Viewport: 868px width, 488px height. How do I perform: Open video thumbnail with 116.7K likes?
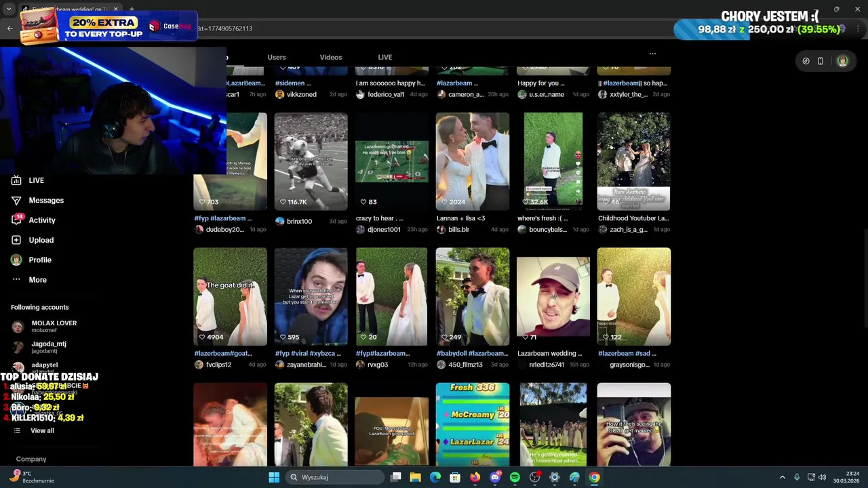(311, 161)
